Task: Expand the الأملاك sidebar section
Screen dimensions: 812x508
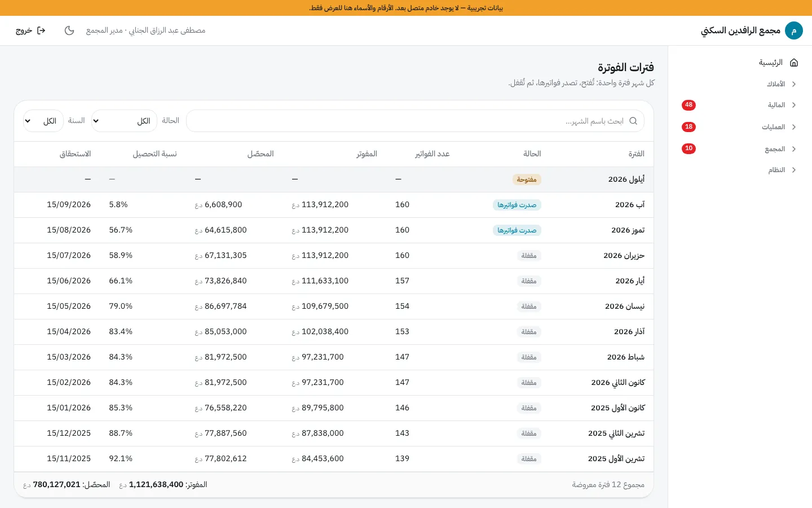Action: [740, 84]
